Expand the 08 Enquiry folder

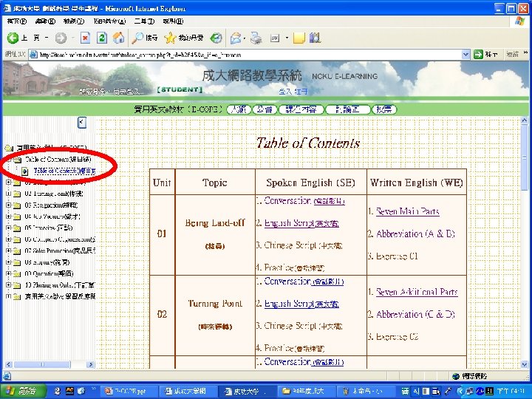click(8, 262)
